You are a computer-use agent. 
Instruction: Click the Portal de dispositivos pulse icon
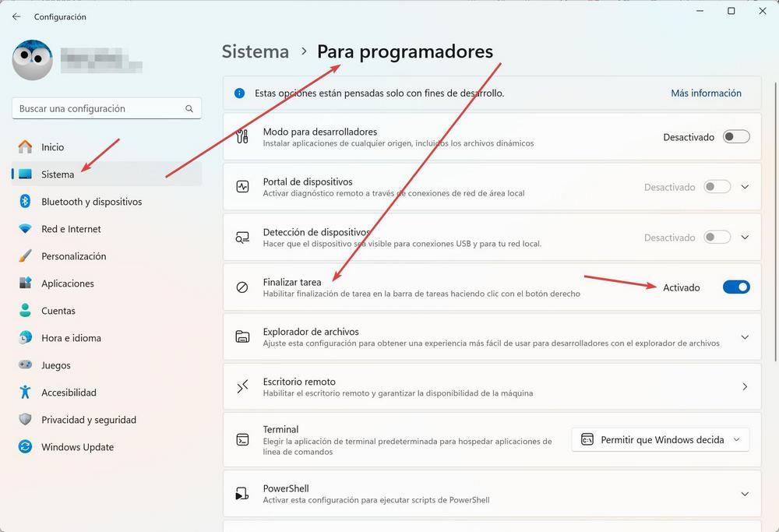pyautogui.click(x=242, y=187)
